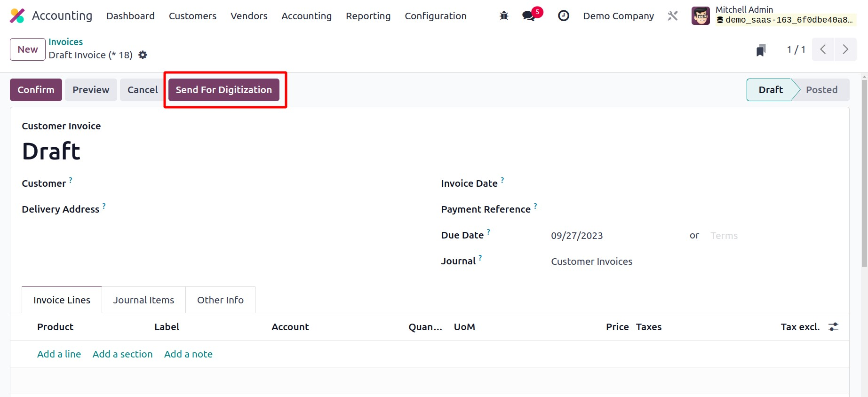Screen dimensions: 868x397
Task: Expand the Configuration menu
Action: (435, 16)
